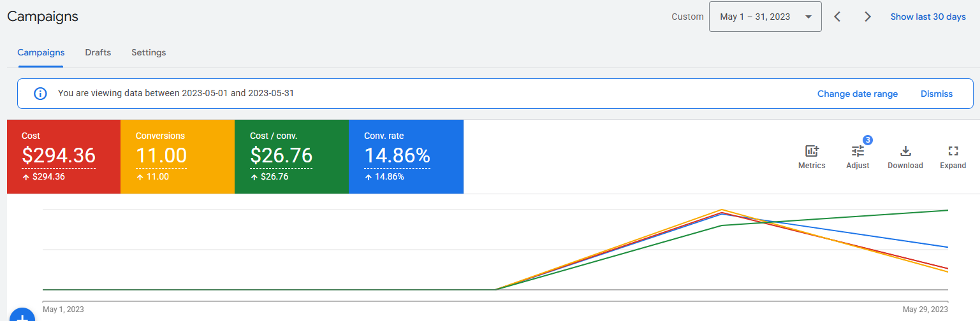This screenshot has height=321, width=980.
Task: Click the info icon in the date notice
Action: [40, 94]
